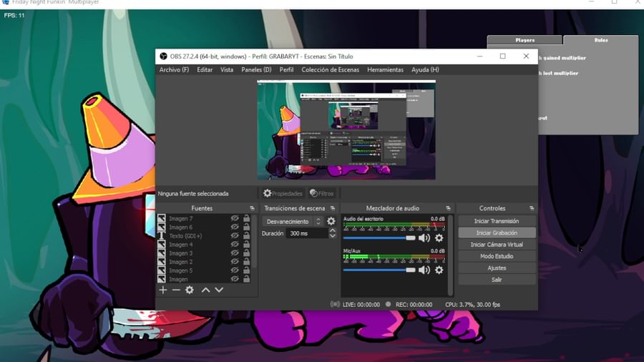Click the audio mixer vertical scrollbar
644x362 pixels.
pos(450,255)
